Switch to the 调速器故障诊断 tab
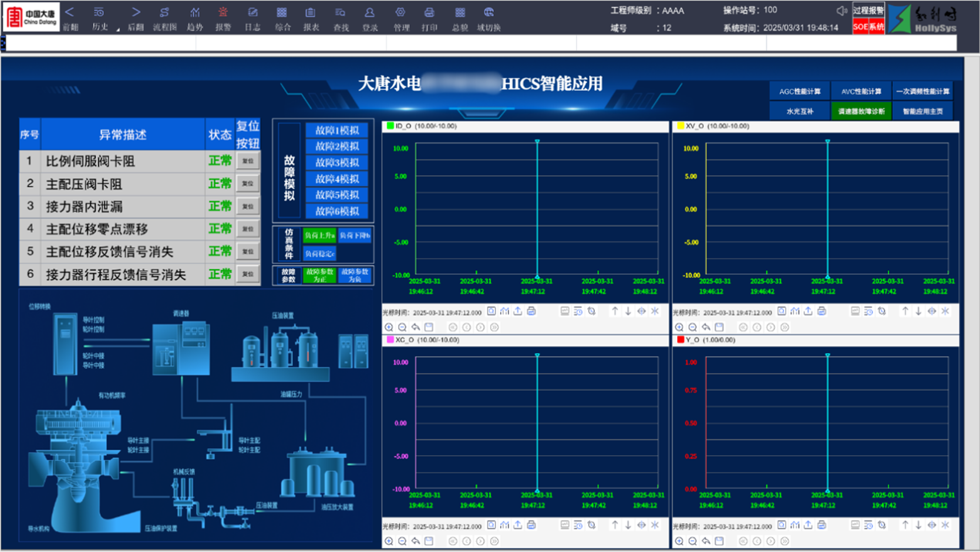 (x=861, y=111)
